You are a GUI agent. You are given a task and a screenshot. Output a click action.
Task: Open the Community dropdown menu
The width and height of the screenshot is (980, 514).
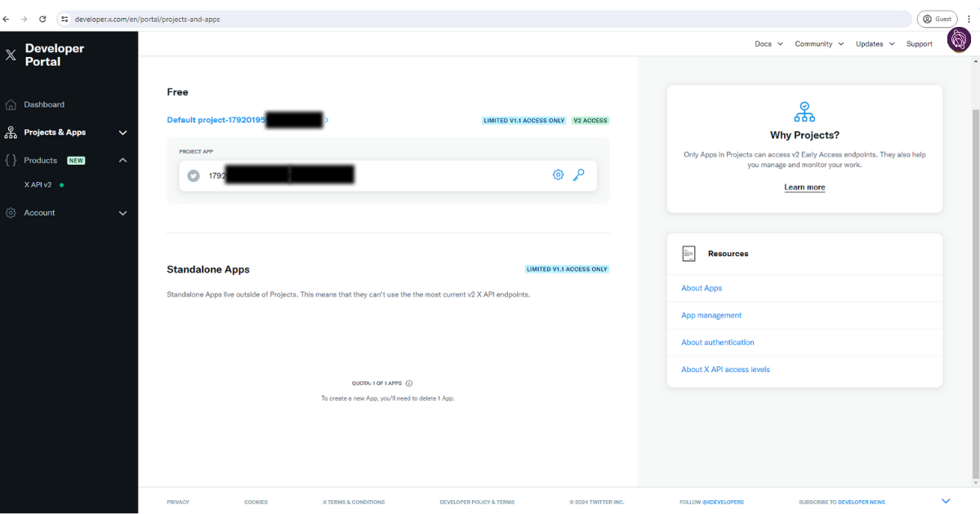coord(818,44)
